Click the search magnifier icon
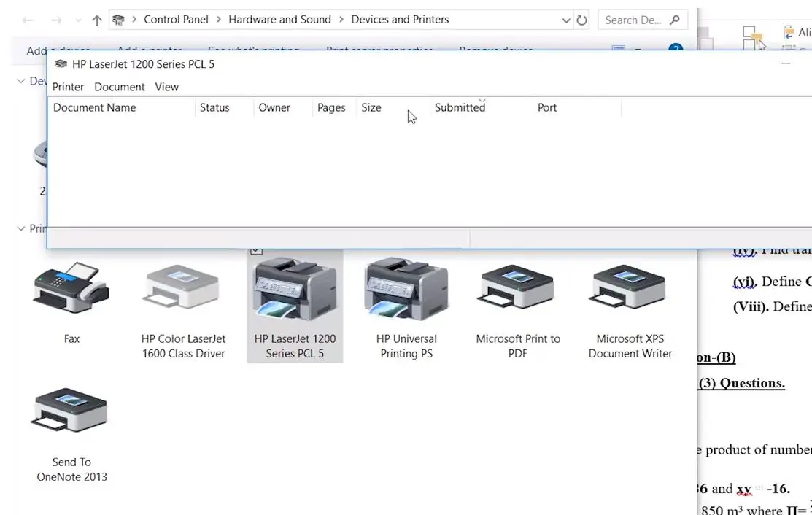 [x=674, y=20]
